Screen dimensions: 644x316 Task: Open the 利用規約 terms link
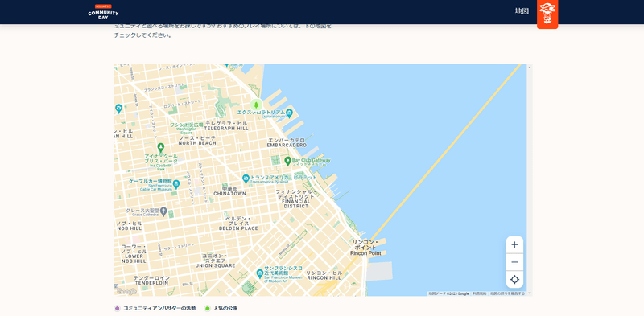(479, 293)
